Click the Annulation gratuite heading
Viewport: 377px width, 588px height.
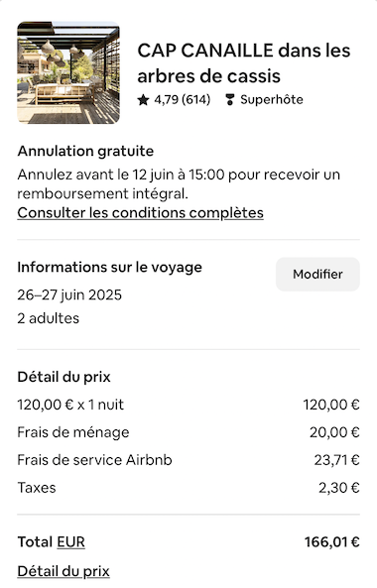[85, 151]
